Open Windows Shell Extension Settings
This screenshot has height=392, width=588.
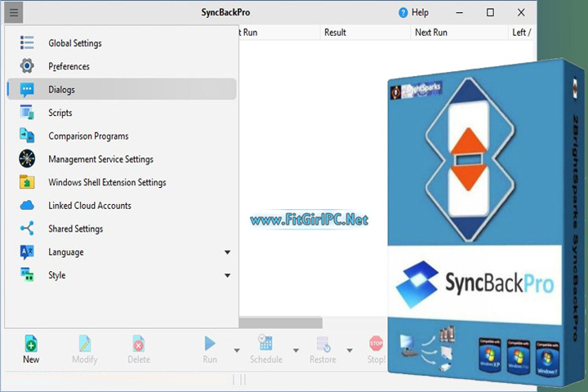[x=107, y=182]
